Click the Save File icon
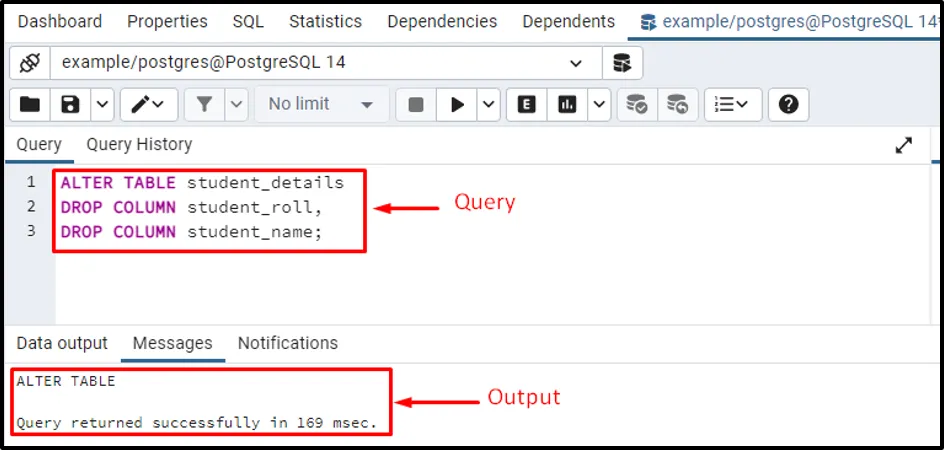Image resolution: width=944 pixels, height=450 pixels. (70, 104)
